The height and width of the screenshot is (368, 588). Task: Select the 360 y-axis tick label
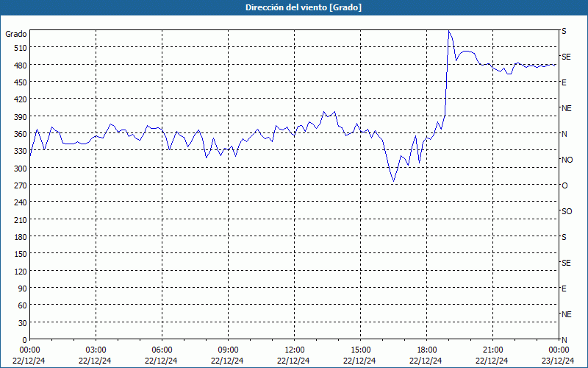point(20,134)
